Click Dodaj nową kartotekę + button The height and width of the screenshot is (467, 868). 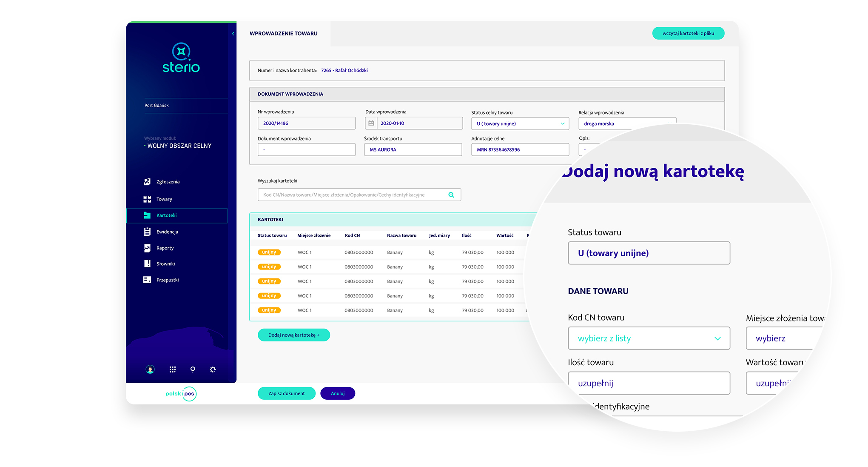(x=294, y=335)
